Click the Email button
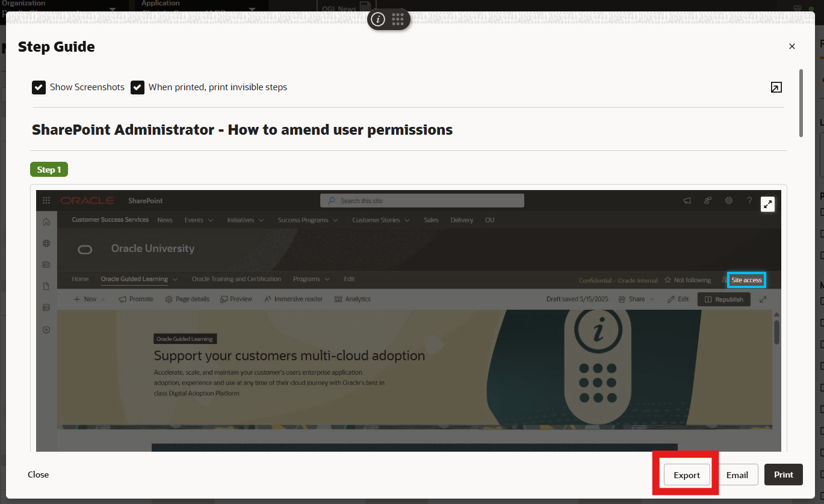Screen dimensions: 824x504 (737, 475)
